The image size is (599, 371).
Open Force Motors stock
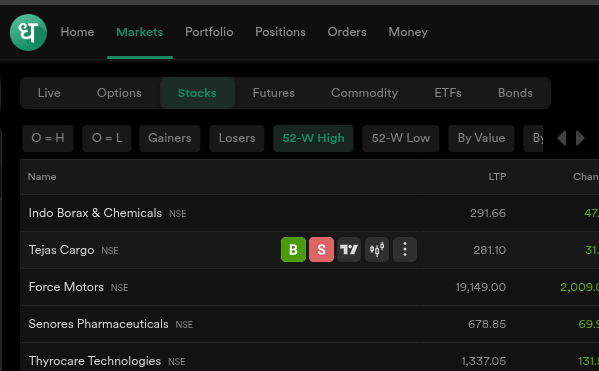click(x=66, y=287)
